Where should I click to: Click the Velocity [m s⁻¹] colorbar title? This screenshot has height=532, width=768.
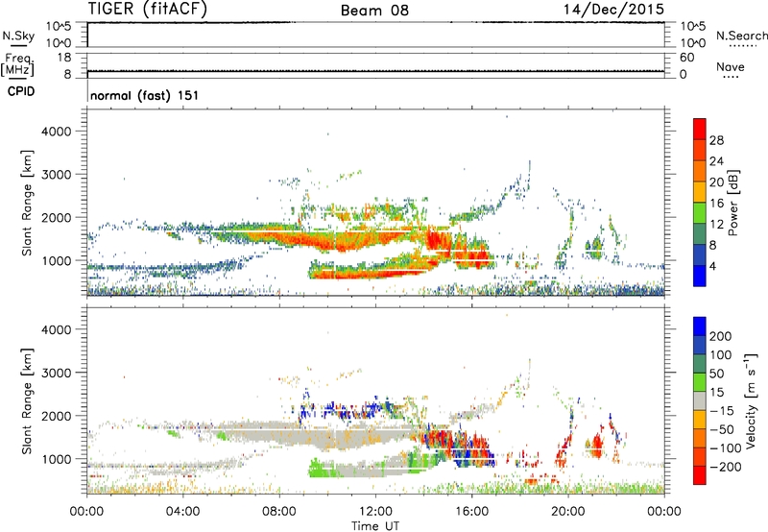click(x=751, y=401)
